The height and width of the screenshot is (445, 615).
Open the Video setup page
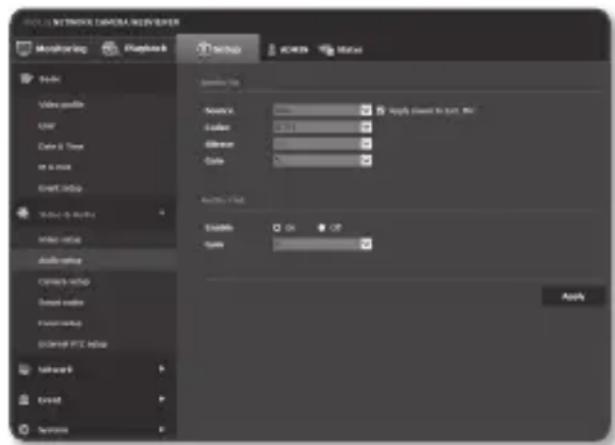pos(60,240)
